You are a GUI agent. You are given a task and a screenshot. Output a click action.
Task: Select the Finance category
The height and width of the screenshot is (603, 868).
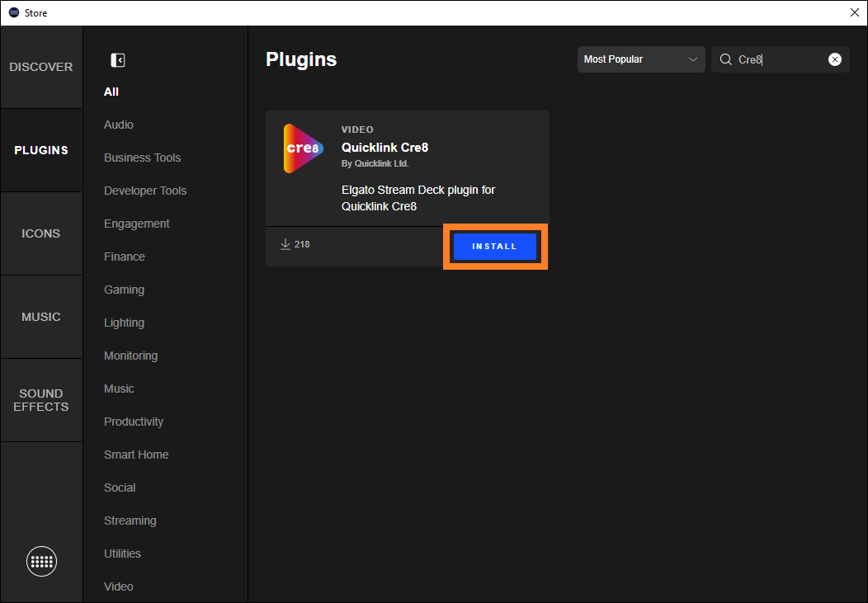(125, 257)
